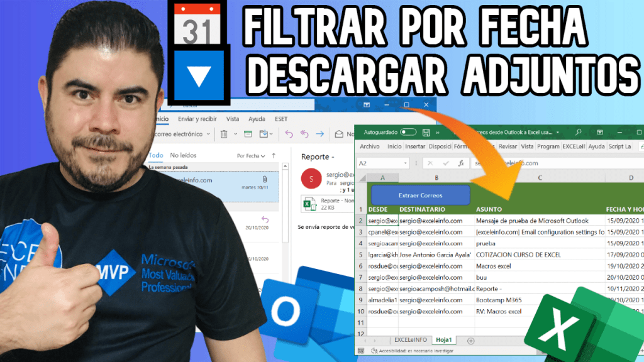Select the No leídos filter in Outlook
The height and width of the screenshot is (362, 644).
tap(183, 155)
